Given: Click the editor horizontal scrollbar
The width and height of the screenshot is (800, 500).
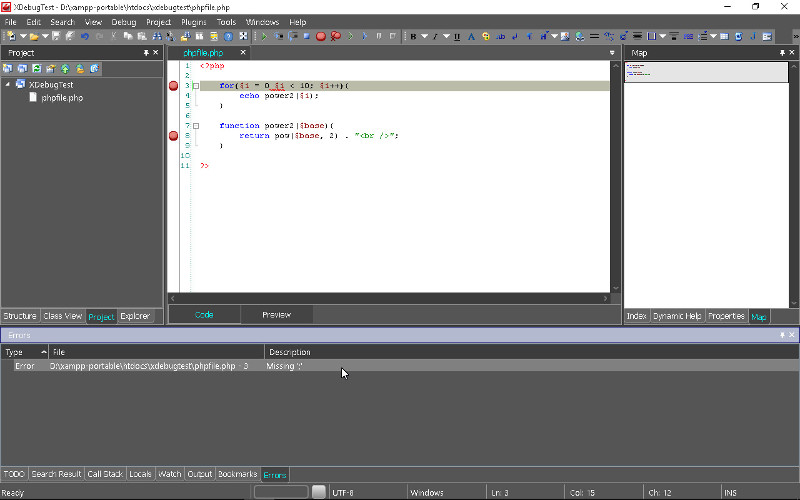Looking at the screenshot, I should click(389, 298).
